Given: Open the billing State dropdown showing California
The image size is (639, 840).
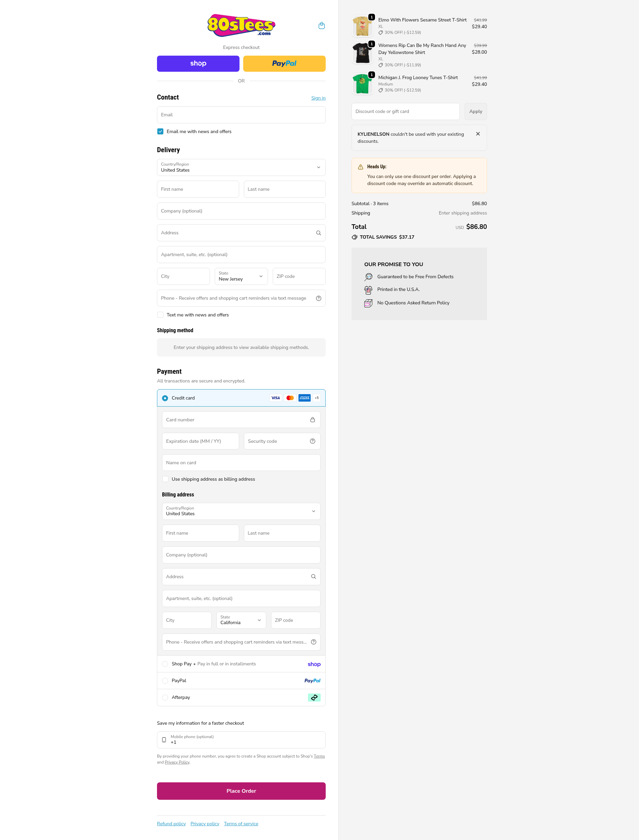Looking at the screenshot, I should point(241,620).
